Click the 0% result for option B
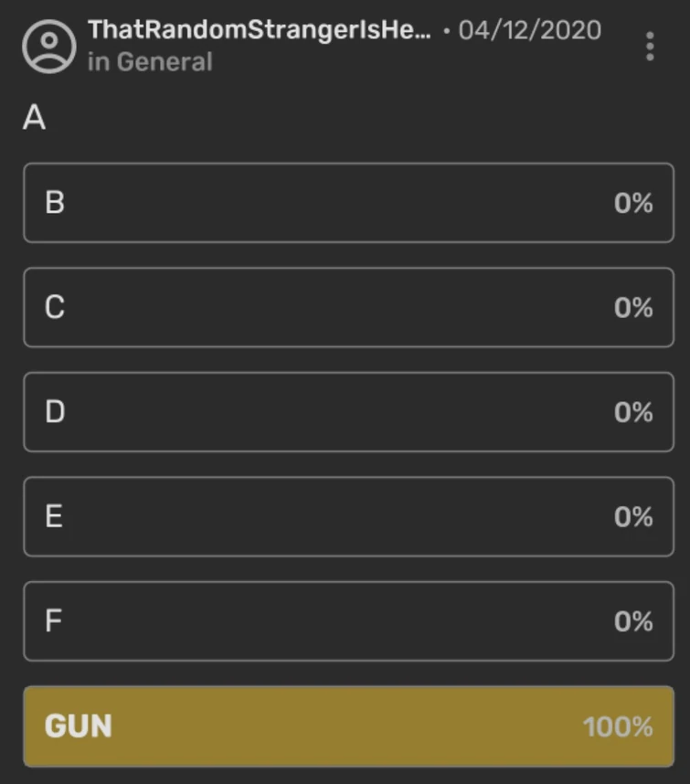690x784 pixels. 633,203
